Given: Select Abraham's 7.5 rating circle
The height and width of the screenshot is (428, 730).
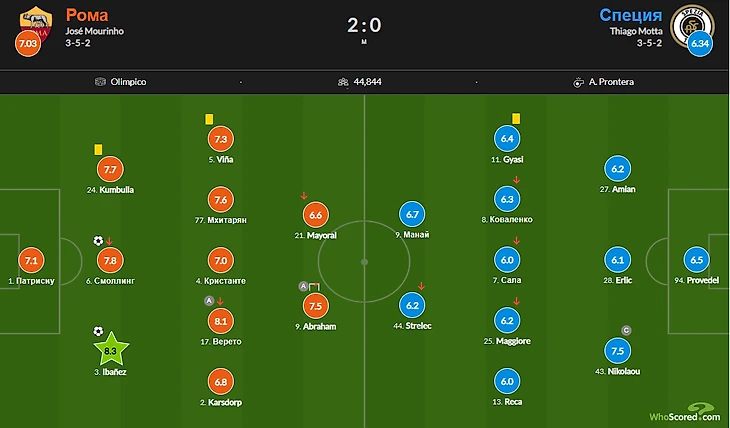Looking at the screenshot, I should click(x=315, y=305).
